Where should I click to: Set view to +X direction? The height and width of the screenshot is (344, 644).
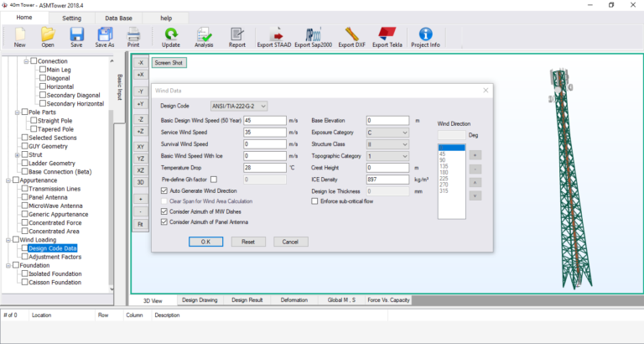point(141,75)
